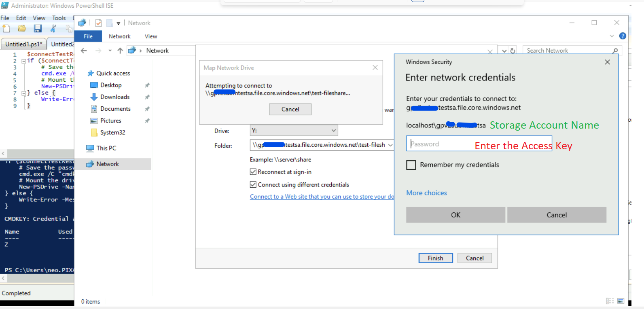
Task: Toggle Remember my credentials checkbox
Action: tap(411, 165)
